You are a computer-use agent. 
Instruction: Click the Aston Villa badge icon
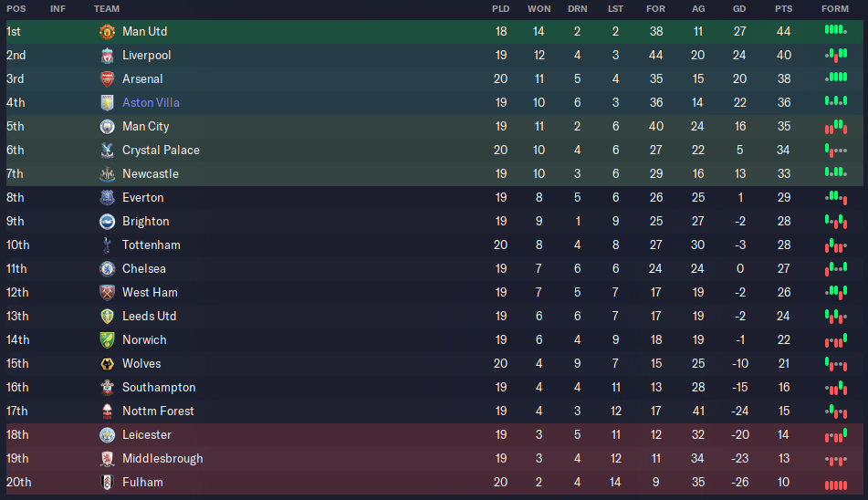107,103
